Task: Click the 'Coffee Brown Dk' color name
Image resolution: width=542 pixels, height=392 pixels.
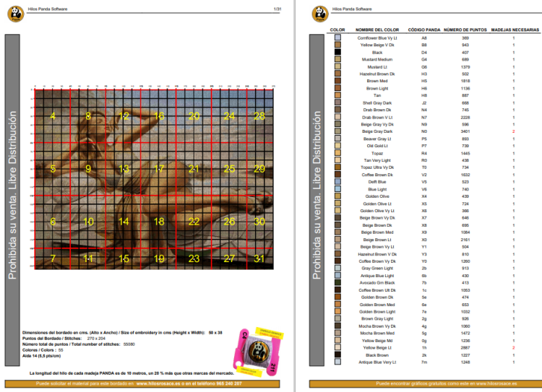Action: click(377, 175)
